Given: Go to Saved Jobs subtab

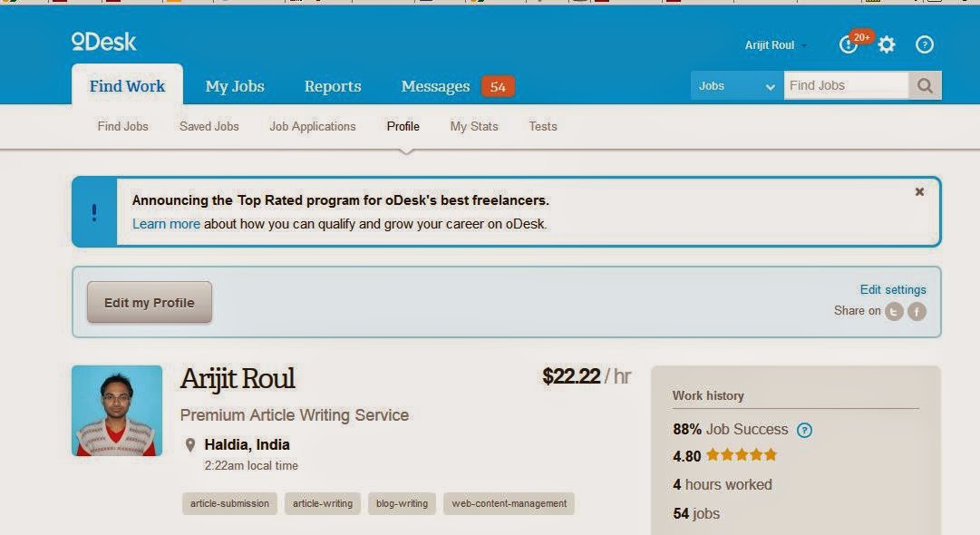Looking at the screenshot, I should [x=209, y=126].
